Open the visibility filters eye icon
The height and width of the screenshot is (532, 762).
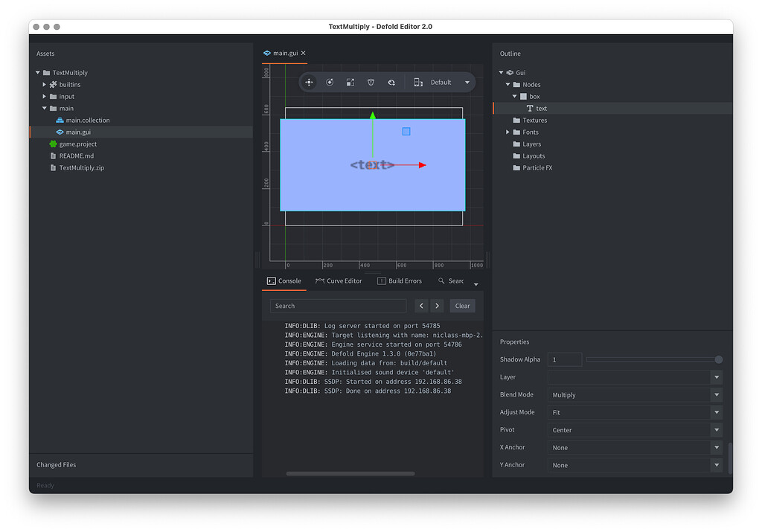390,83
